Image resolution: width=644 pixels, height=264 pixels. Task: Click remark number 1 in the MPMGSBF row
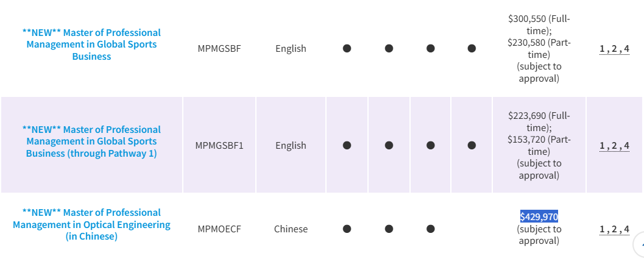click(x=602, y=49)
